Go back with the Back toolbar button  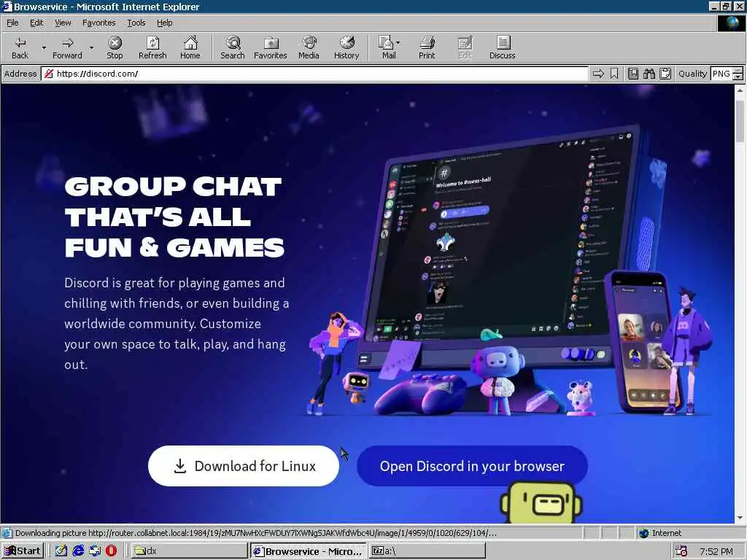(20, 47)
